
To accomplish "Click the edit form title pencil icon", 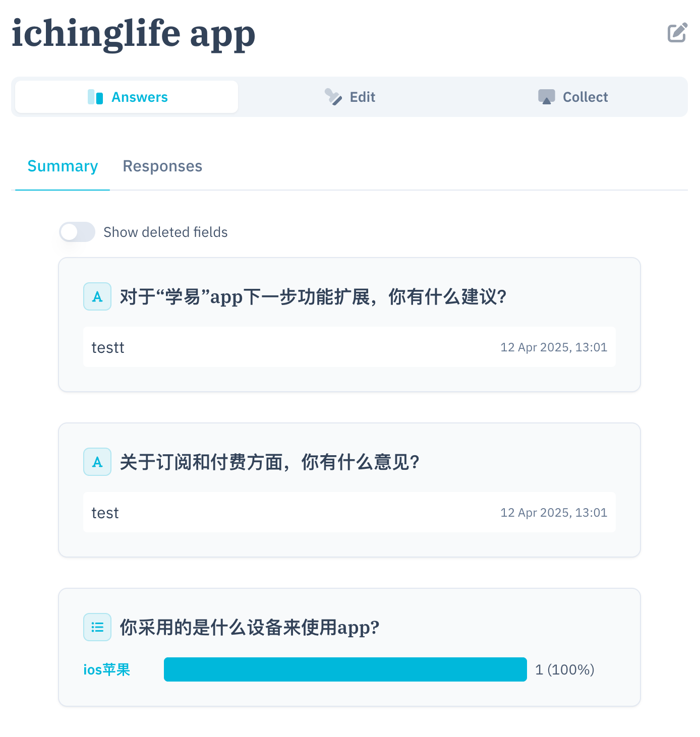I will pos(677,33).
